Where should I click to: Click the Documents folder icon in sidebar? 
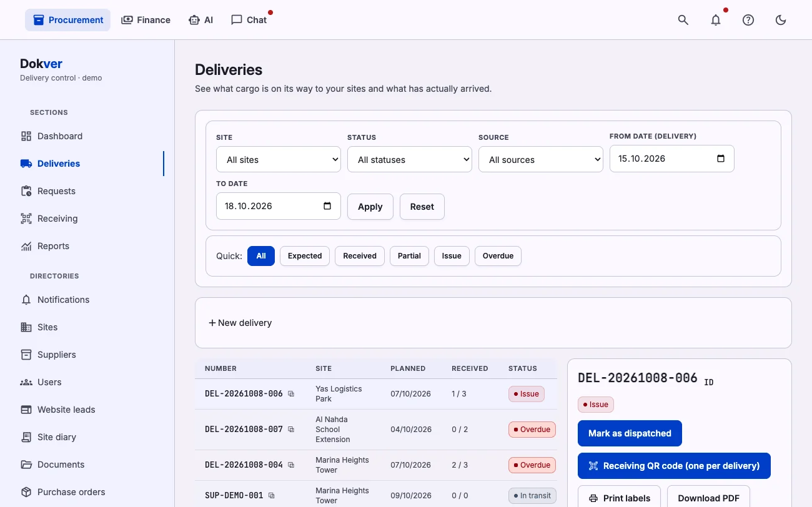click(26, 465)
